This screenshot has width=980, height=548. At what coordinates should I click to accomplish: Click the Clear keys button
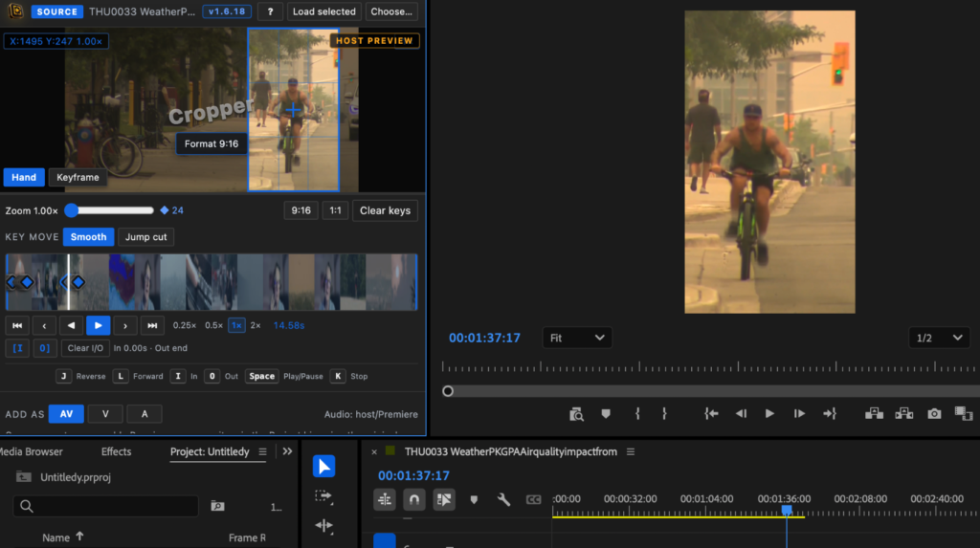point(385,210)
